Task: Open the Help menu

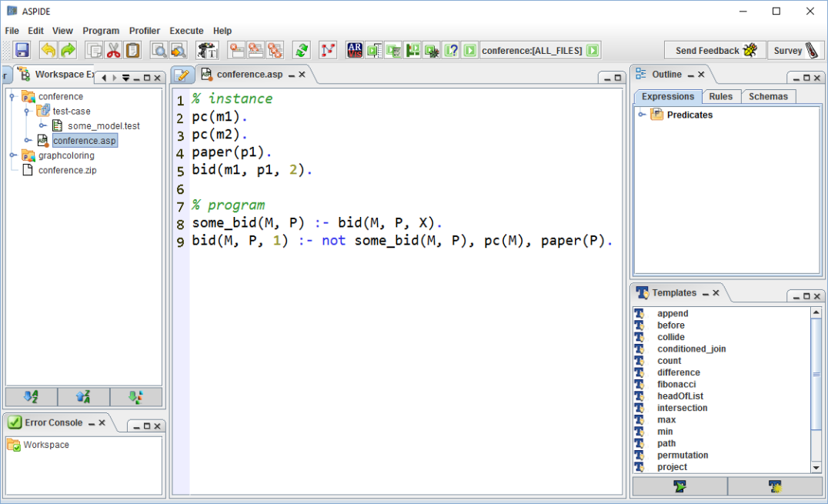Action: pos(222,31)
